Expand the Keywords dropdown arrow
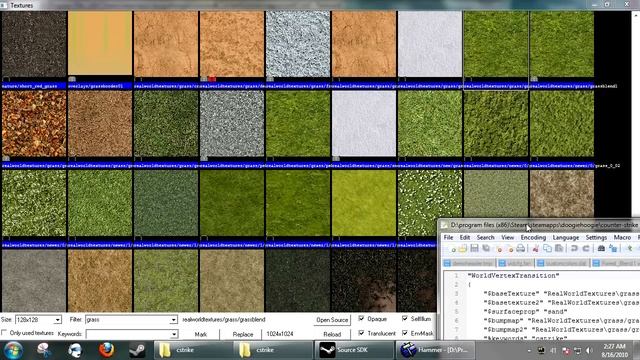Screen dimensions: 640x360 (x=173, y=334)
